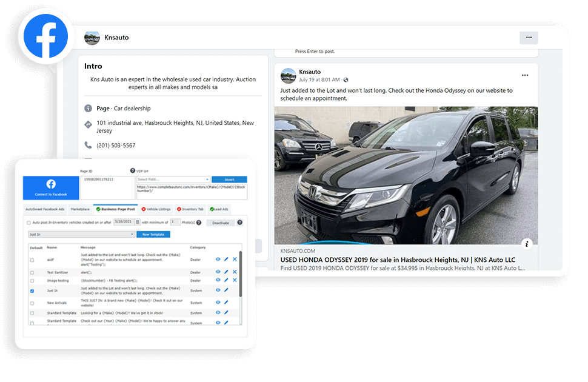
Task: Click the Knsauto avatar in the page header
Action: (x=92, y=38)
